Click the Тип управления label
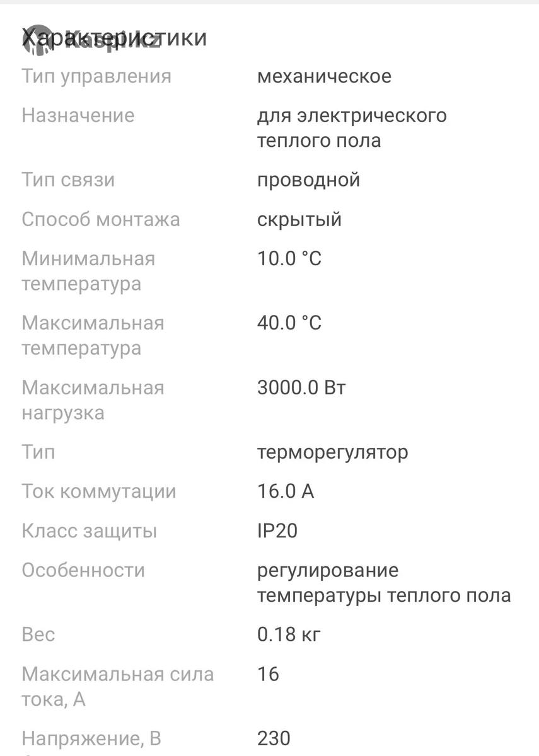Viewport: 539px width, 756px height. point(96,77)
